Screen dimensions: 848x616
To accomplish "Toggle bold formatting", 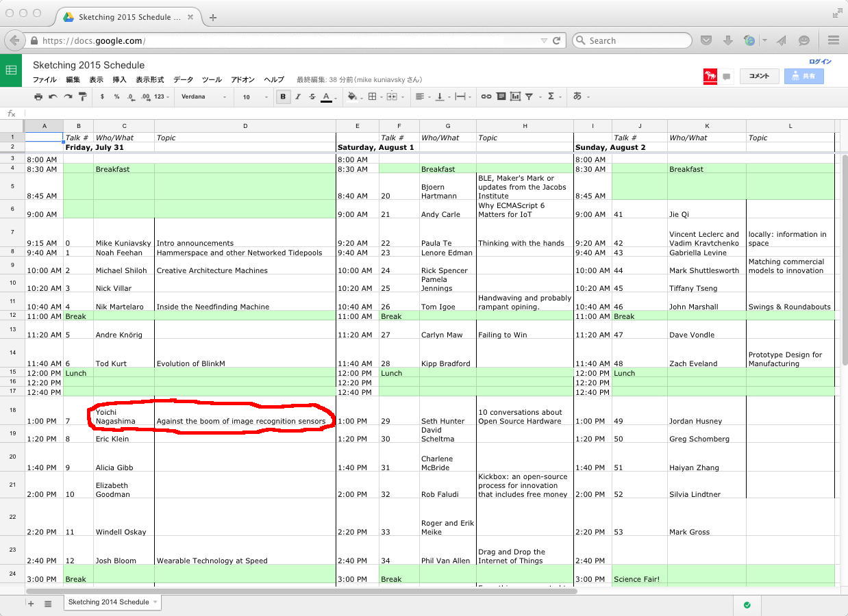I will [x=283, y=97].
